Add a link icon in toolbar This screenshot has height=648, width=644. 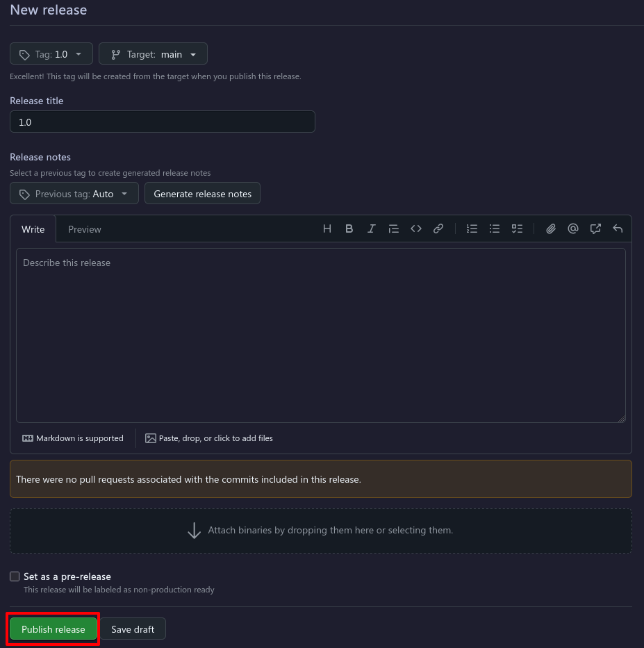pos(438,229)
